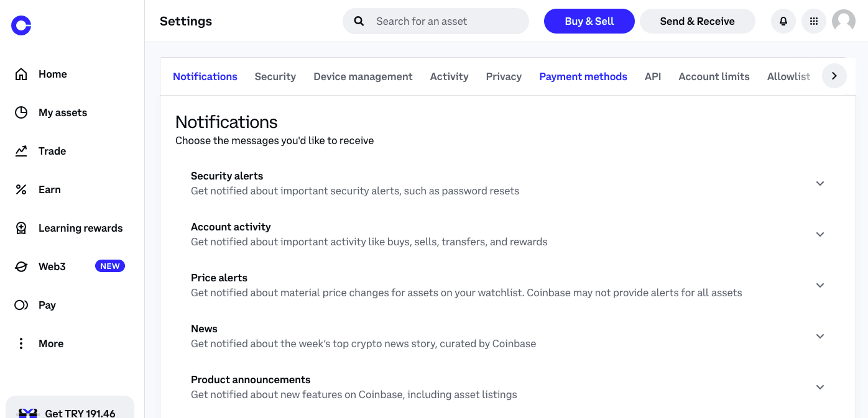The image size is (868, 418).
Task: Show more tabs with right arrow
Action: point(834,76)
